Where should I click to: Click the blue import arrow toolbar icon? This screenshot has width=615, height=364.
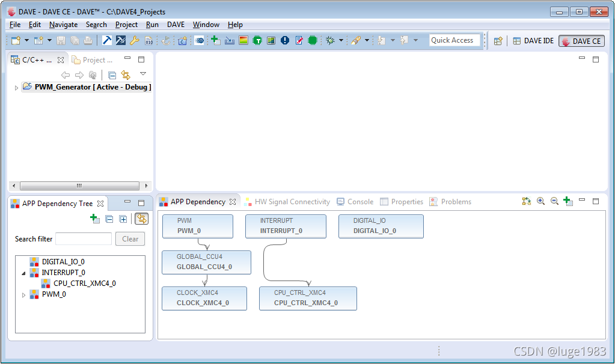pos(230,40)
